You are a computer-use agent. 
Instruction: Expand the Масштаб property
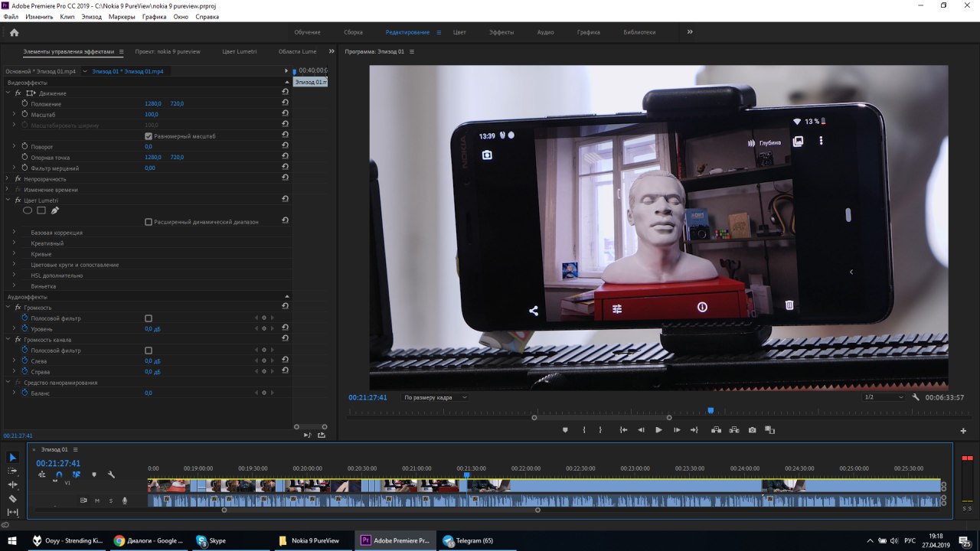coord(14,114)
